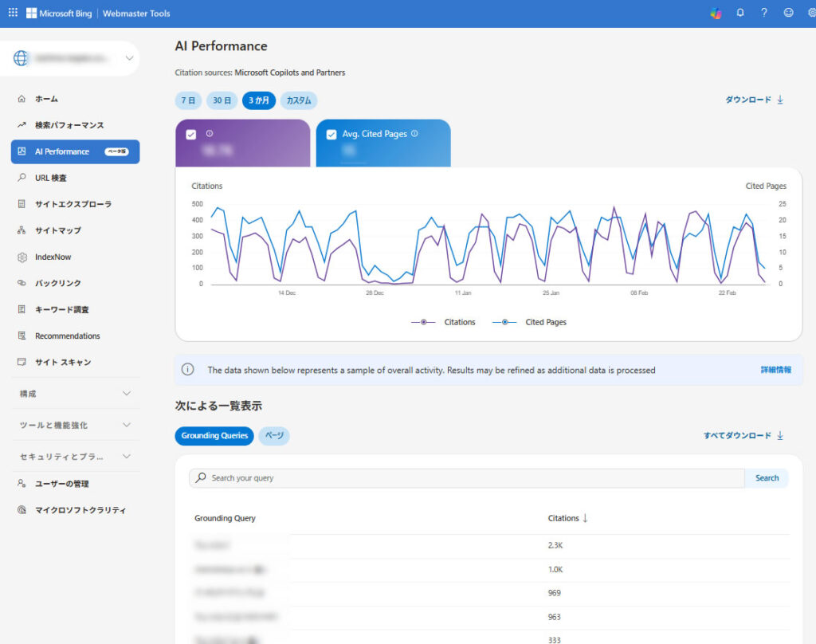Click the magnifier icon in query search box
The height and width of the screenshot is (644, 816).
pyautogui.click(x=201, y=478)
